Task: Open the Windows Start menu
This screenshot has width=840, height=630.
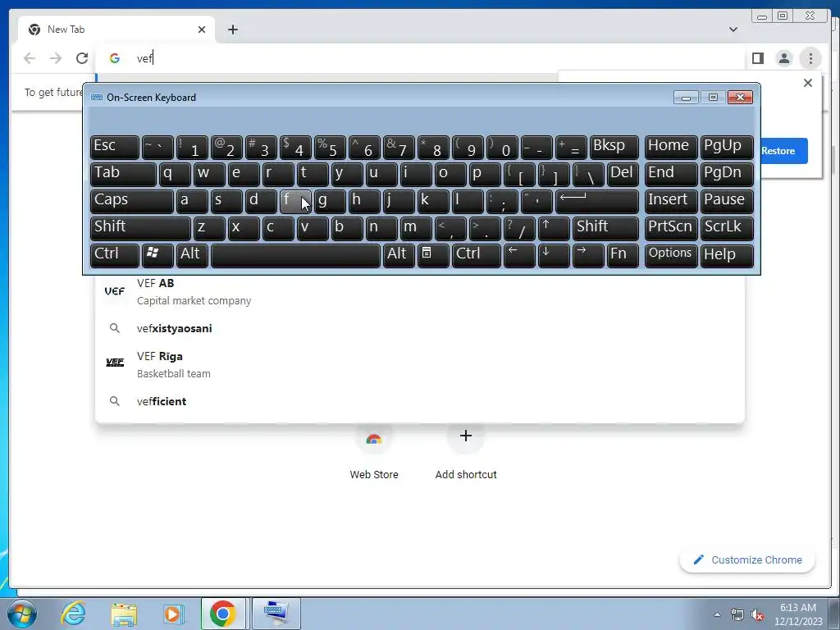Action: 22,614
